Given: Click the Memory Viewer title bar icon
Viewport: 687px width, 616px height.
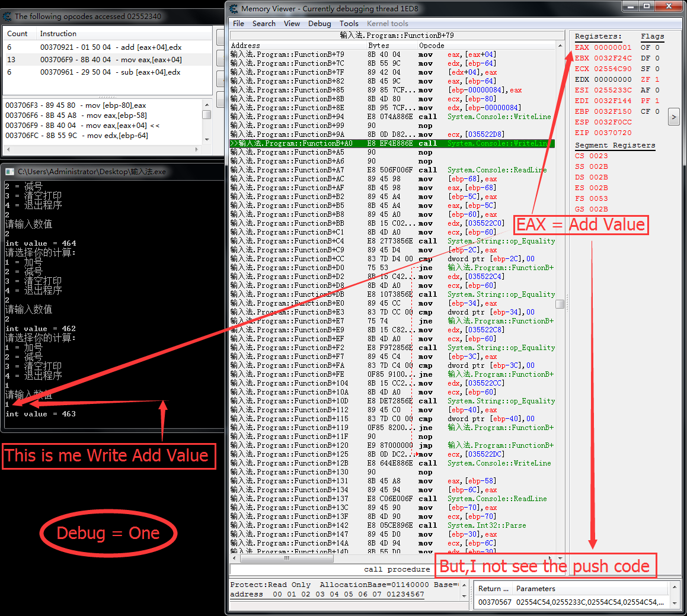Looking at the screenshot, I should pyautogui.click(x=234, y=8).
